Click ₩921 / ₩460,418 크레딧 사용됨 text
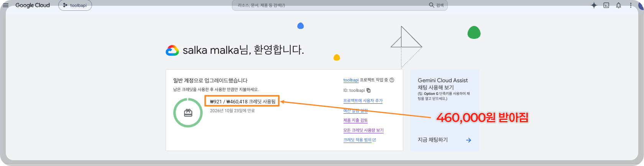Viewport: 644px width, 166px height. 243,101
